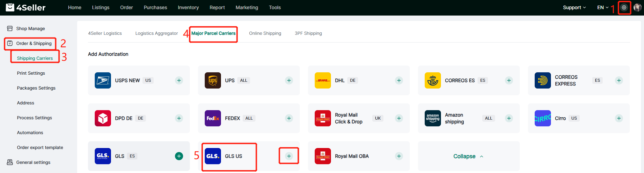644x173 pixels.
Task: Click the Amazon shipping logo
Action: [433, 118]
